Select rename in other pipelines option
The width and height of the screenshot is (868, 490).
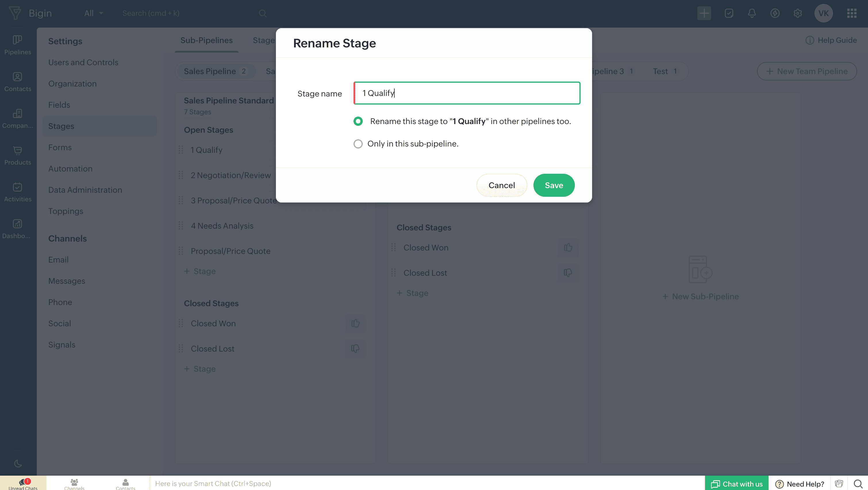click(x=358, y=121)
